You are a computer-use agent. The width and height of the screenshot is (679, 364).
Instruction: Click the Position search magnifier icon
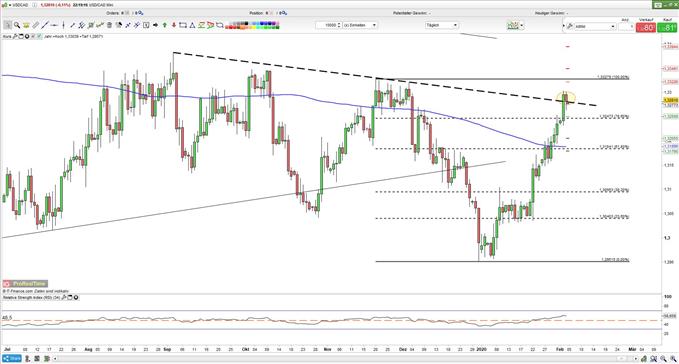pyautogui.click(x=283, y=13)
